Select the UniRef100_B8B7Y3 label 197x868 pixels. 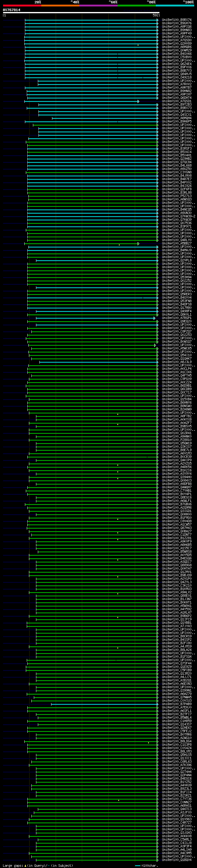177,71
